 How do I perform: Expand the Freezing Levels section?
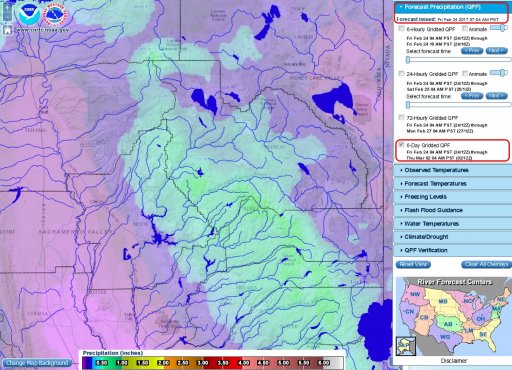pos(453,197)
